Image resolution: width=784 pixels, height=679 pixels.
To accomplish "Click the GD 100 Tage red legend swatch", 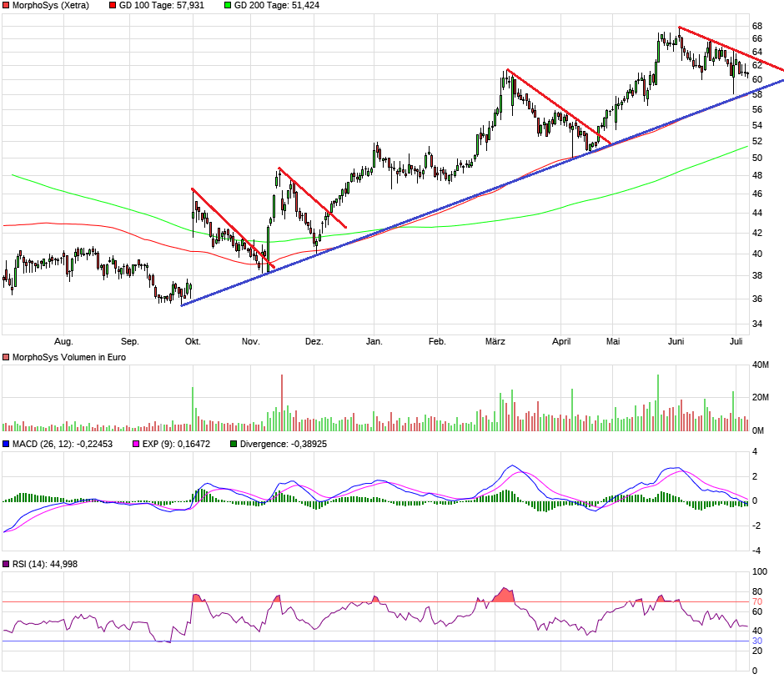I will (x=113, y=6).
